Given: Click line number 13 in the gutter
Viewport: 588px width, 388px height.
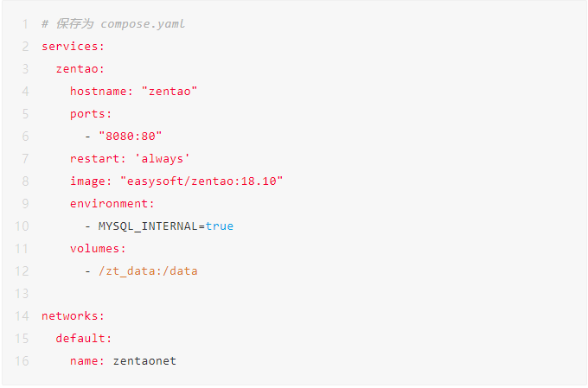Looking at the screenshot, I should tap(22, 293).
